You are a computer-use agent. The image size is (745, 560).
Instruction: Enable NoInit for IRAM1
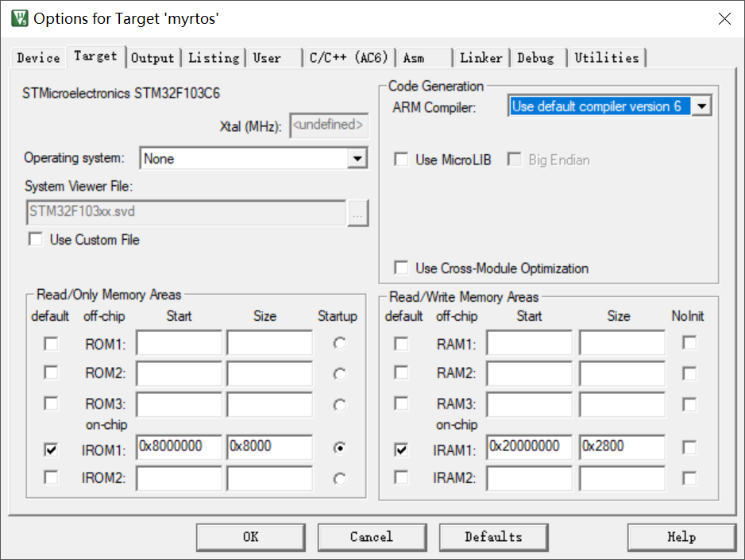point(689,447)
